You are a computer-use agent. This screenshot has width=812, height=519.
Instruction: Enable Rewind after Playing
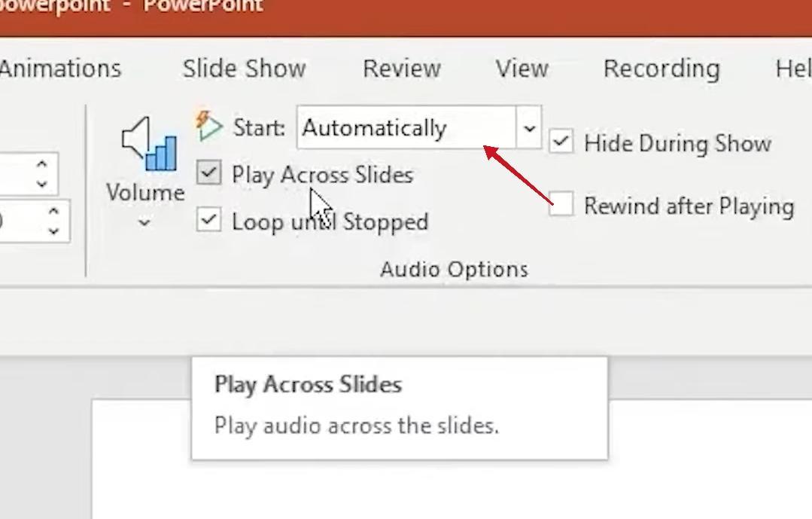[561, 205]
